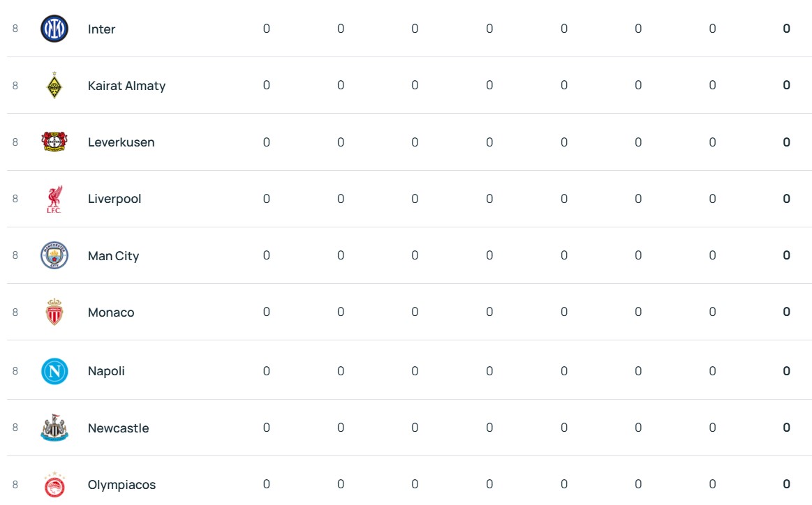Screen dimensions: 812x505
Task: Select the Olympiacos team name
Action: [x=121, y=485]
